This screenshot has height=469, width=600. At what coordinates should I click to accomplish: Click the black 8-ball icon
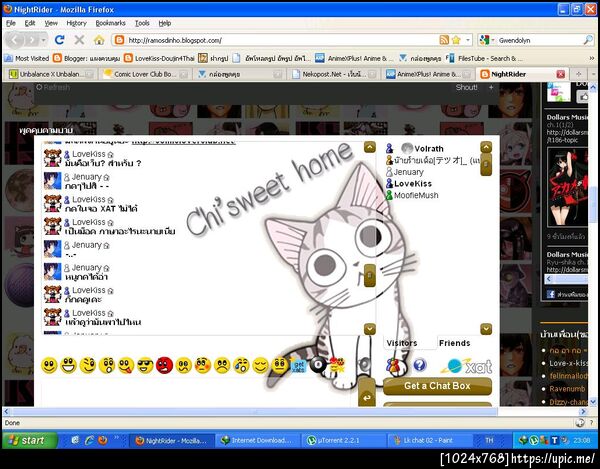click(x=317, y=365)
